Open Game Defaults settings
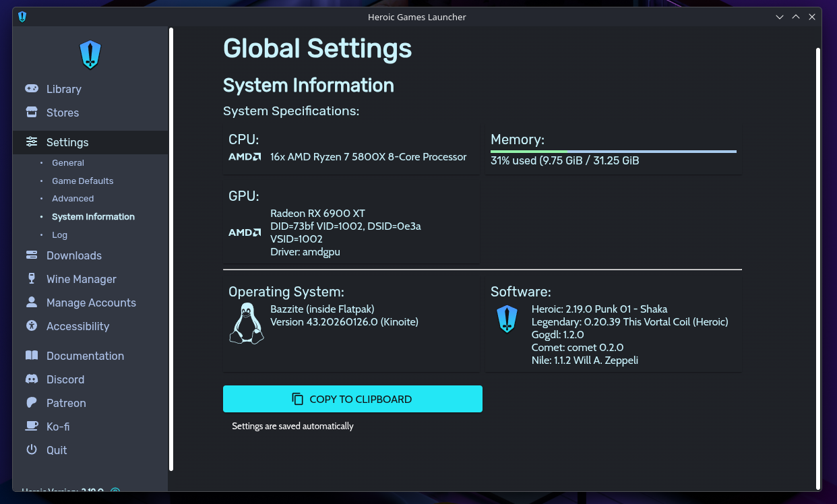 pyautogui.click(x=82, y=181)
